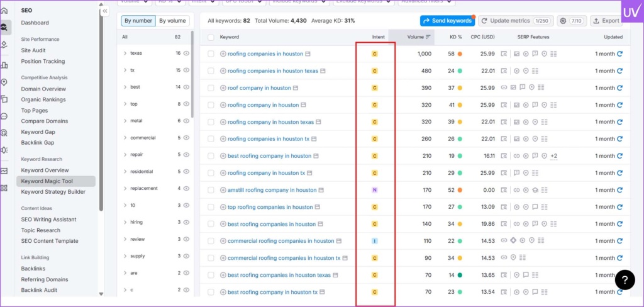Click the refresh icon for roofing companies in houston
This screenshot has height=307, width=644.
[x=620, y=54]
